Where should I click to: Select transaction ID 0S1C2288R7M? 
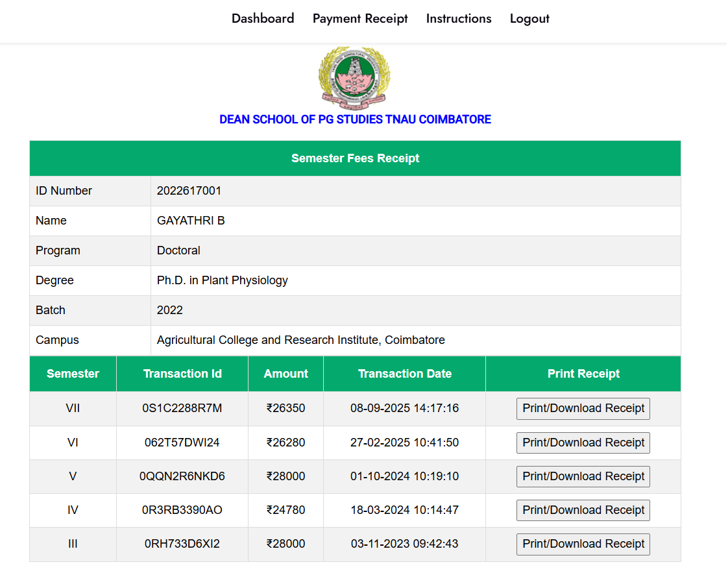(x=182, y=408)
